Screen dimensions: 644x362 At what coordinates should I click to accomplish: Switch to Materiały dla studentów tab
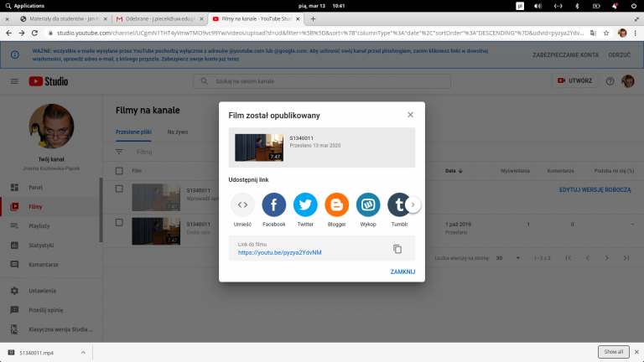[x=63, y=19]
